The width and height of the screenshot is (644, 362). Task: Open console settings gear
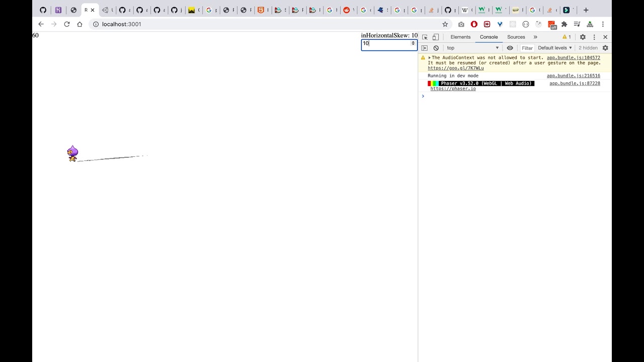tap(605, 48)
